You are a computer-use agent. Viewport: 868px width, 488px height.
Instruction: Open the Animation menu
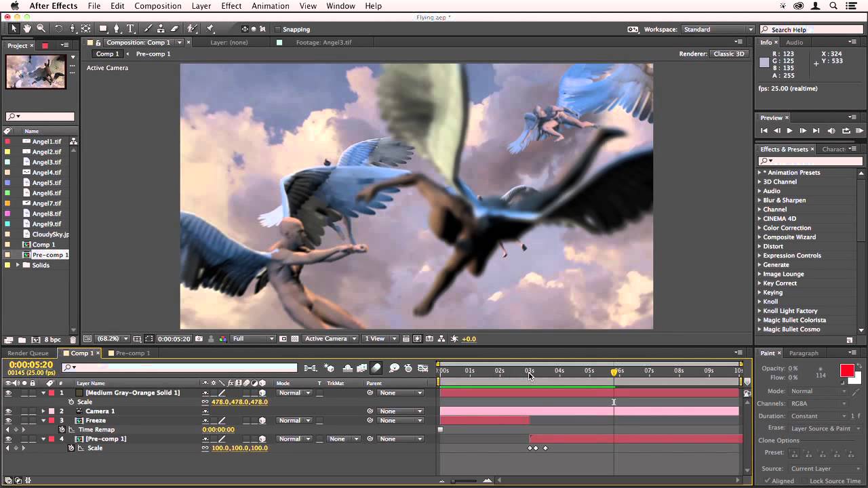271,6
